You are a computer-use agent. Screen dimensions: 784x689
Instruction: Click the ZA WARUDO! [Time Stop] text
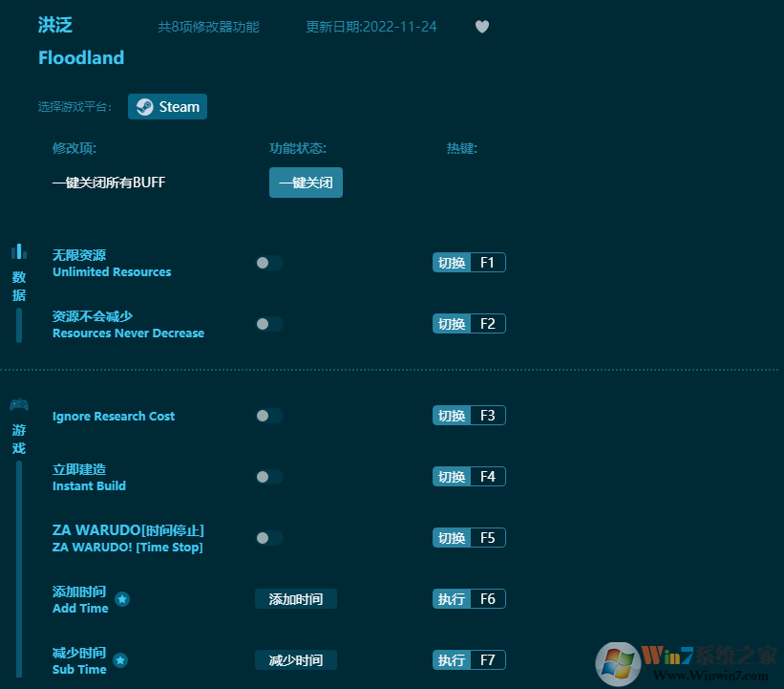point(128,548)
